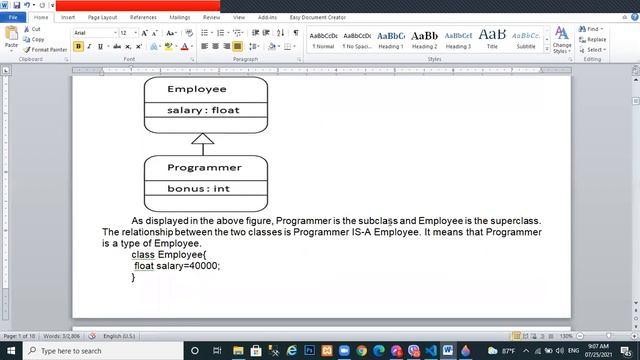
Task: Click the Sort icon in Paragraph group
Action: pos(280,33)
